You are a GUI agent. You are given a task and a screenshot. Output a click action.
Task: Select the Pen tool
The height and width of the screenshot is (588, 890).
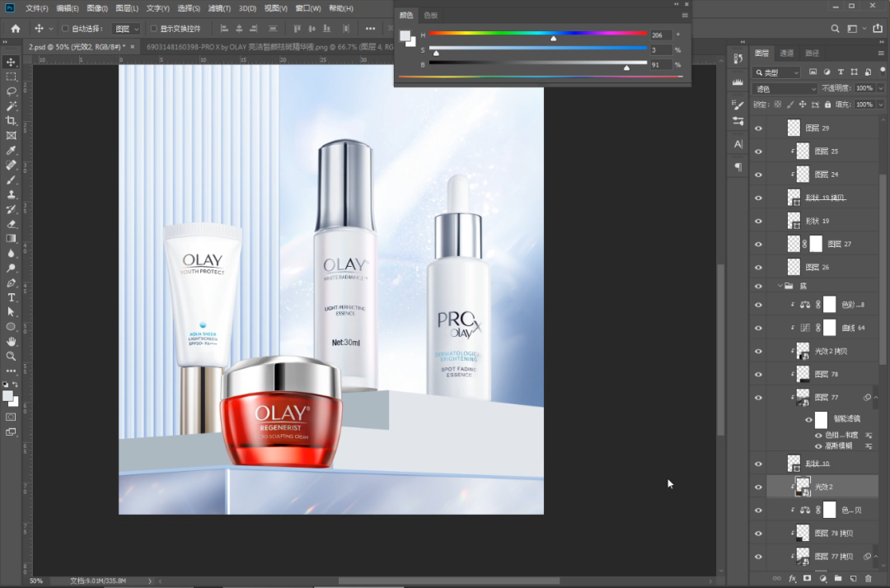[x=11, y=283]
